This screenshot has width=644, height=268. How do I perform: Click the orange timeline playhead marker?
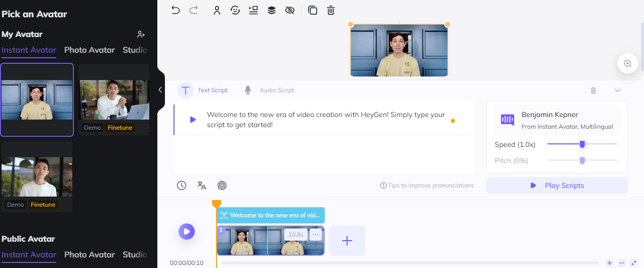coord(217,204)
